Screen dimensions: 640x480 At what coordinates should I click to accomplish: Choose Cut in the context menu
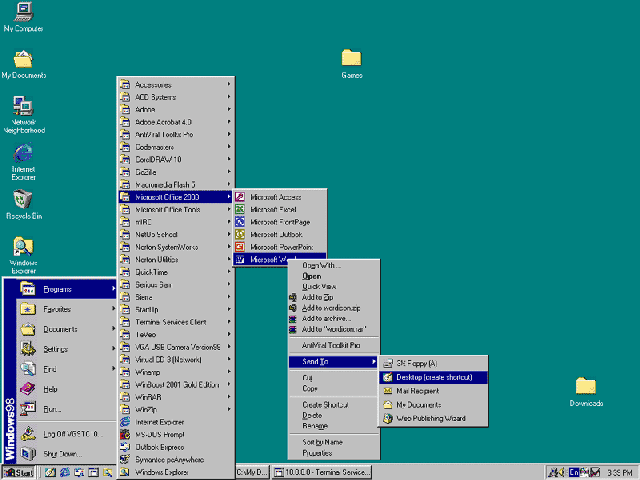334,378
